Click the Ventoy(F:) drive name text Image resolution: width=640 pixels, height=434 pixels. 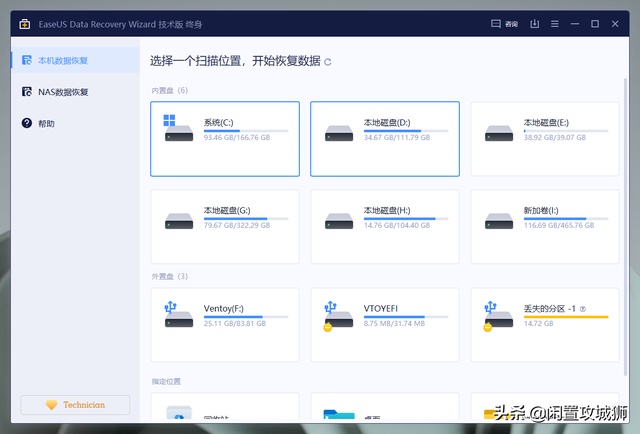coord(224,309)
